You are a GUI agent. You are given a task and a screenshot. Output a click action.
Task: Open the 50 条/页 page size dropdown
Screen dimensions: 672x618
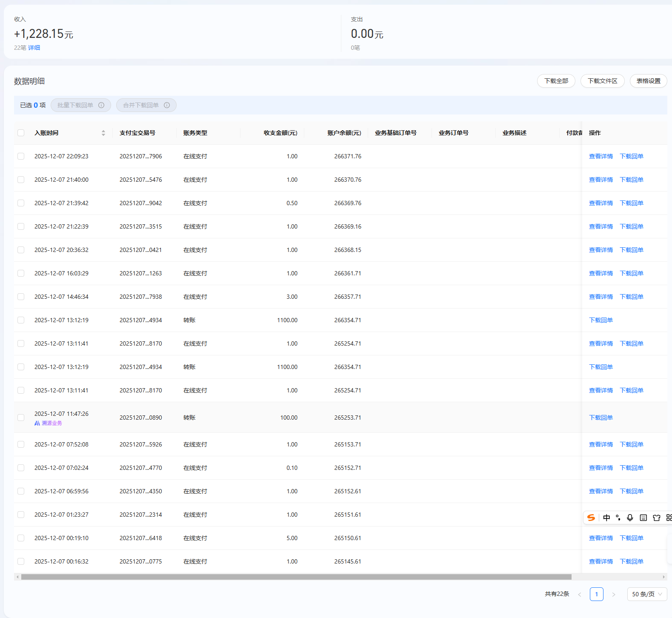[647, 594]
